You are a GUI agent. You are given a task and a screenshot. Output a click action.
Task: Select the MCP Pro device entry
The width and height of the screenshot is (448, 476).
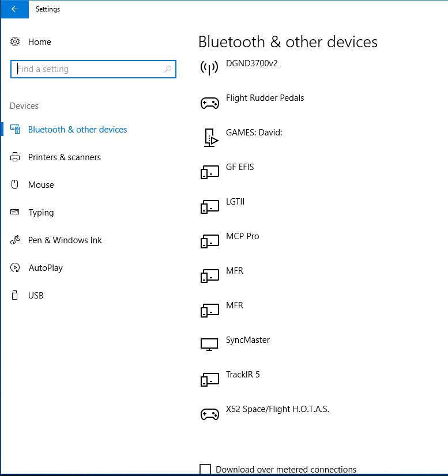pyautogui.click(x=242, y=236)
